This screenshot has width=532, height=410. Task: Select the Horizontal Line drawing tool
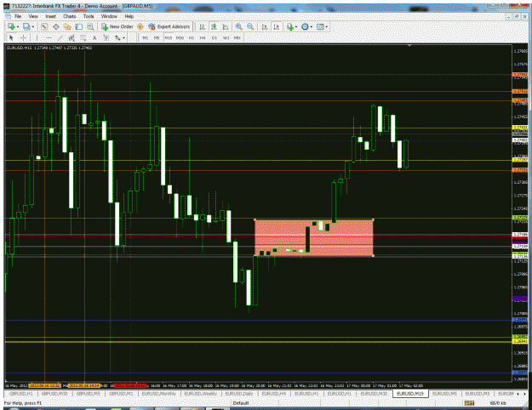pos(49,38)
